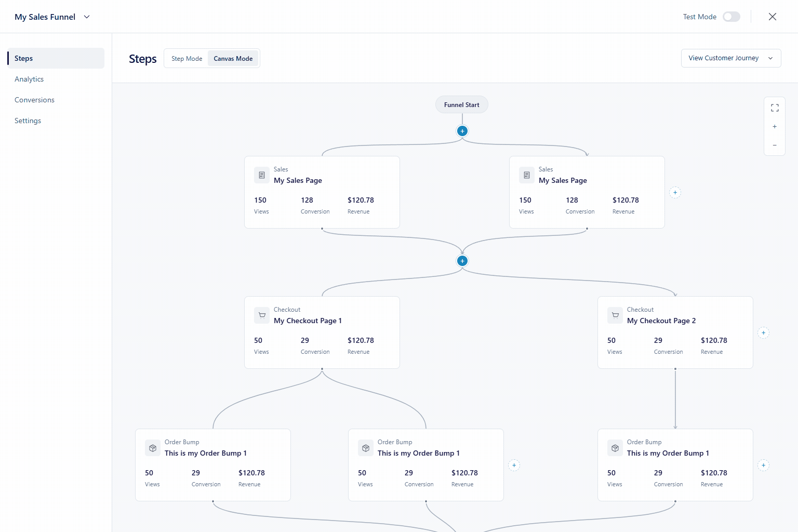Go to Conversions in the sidebar
Viewport: 798px width, 532px height.
[x=34, y=100]
